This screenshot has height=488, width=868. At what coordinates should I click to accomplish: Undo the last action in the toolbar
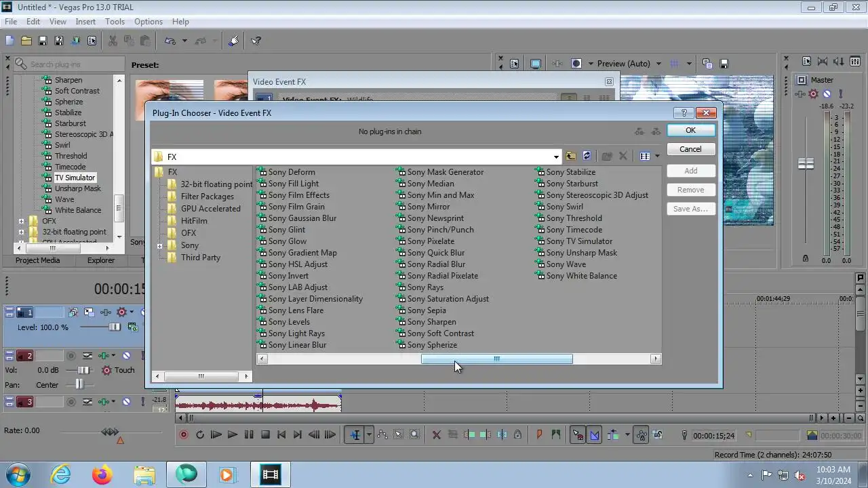170,41
